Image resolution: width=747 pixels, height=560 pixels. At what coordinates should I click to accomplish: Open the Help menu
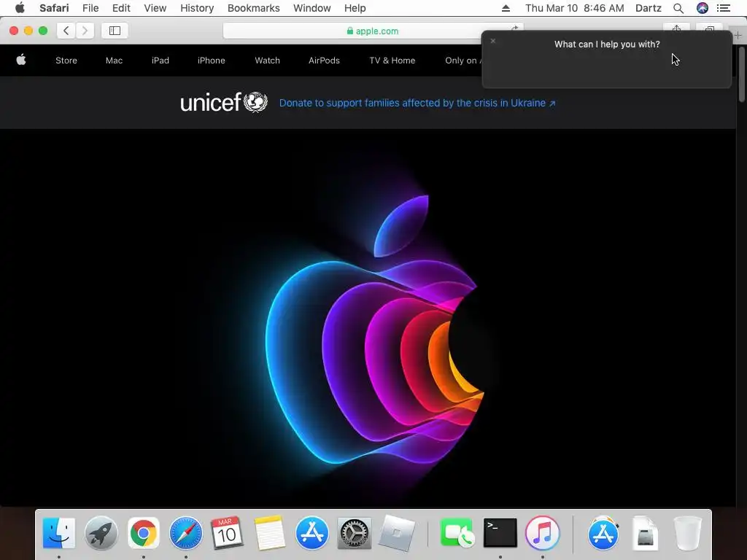click(x=355, y=8)
